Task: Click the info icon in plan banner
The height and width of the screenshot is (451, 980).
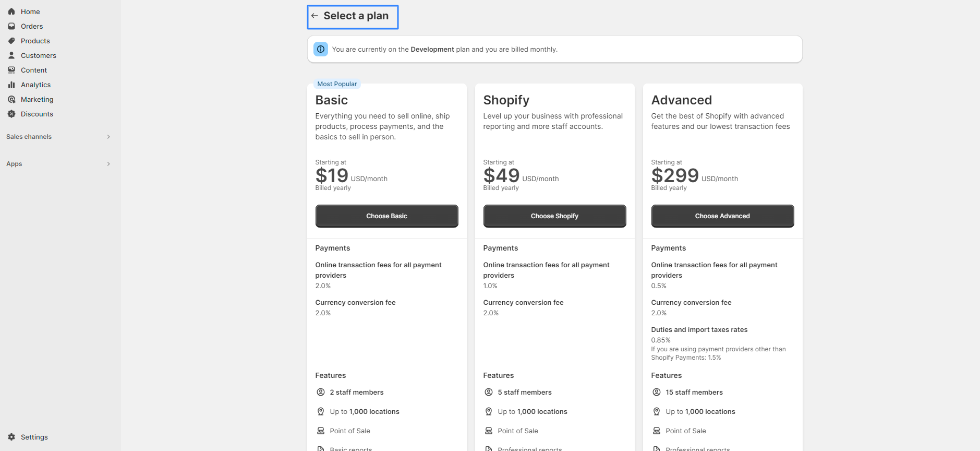Action: click(x=321, y=49)
